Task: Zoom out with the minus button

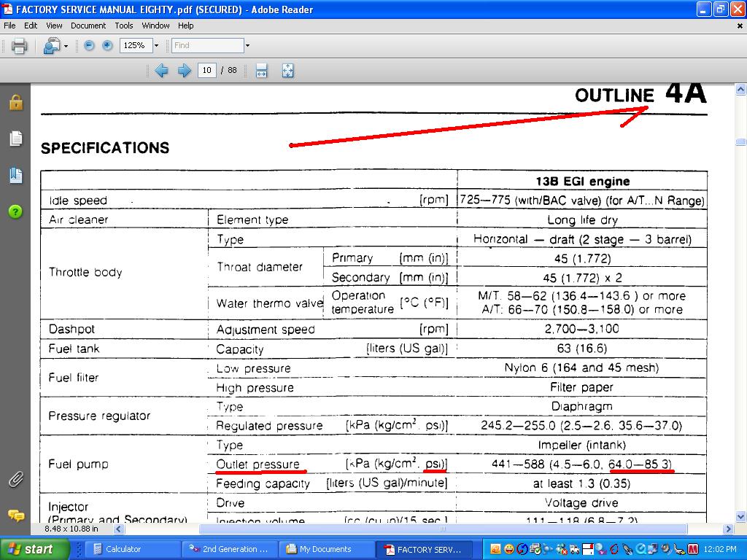Action: 89,45
